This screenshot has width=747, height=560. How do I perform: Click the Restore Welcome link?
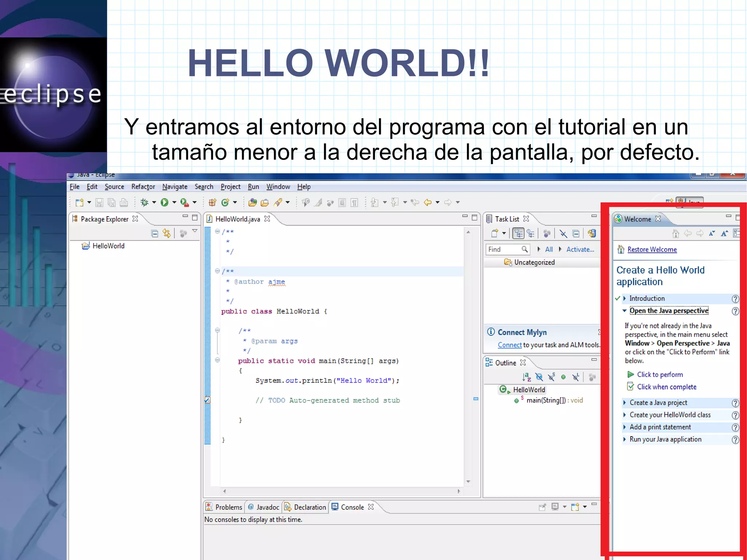(652, 250)
